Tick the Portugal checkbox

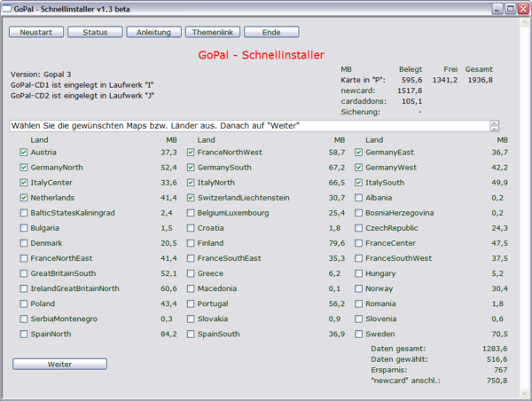[191, 303]
